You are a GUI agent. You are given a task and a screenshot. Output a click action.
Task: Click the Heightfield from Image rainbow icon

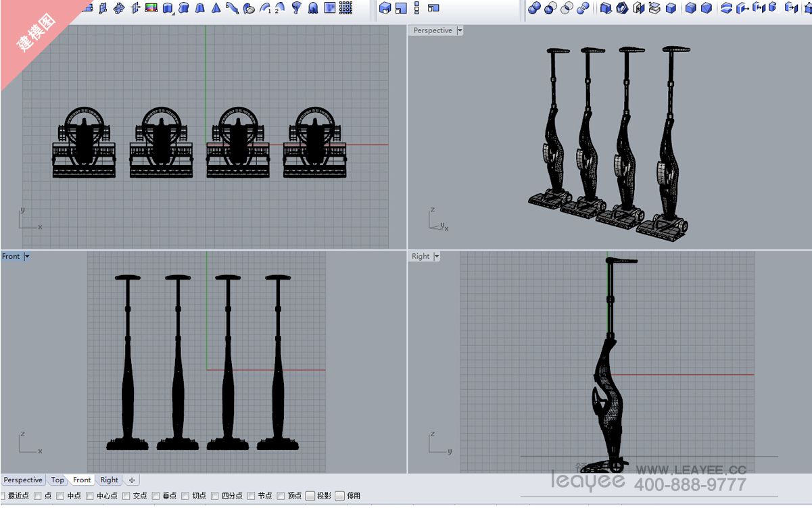pos(151,8)
